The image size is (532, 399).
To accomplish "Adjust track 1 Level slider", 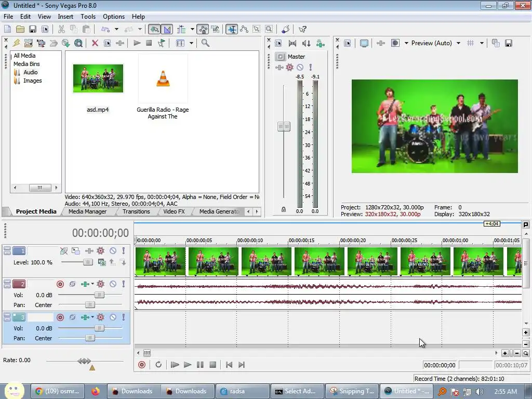I will (x=88, y=262).
